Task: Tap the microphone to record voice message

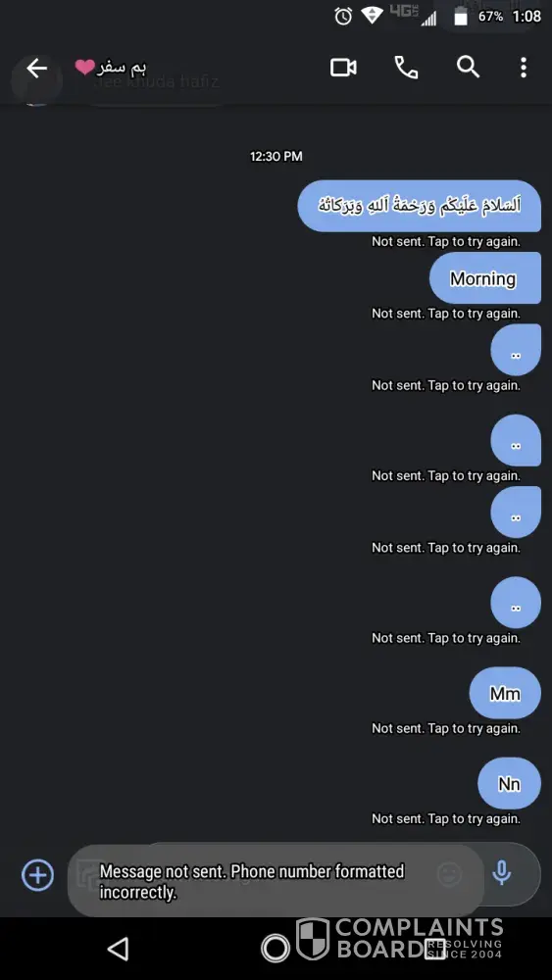Action: (501, 873)
